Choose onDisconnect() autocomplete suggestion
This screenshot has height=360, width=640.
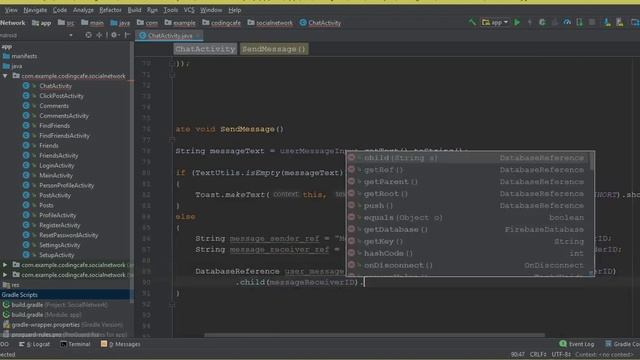tap(468, 265)
